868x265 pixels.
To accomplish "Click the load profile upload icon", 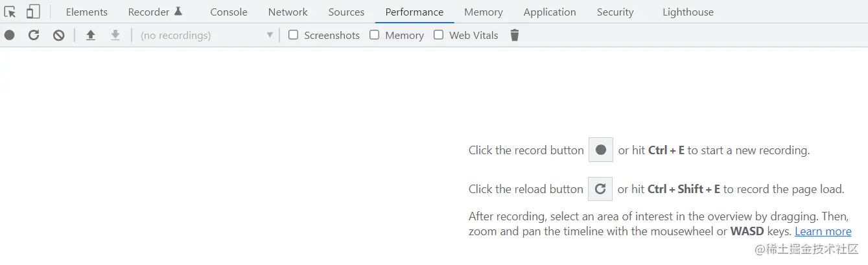I will [91, 35].
